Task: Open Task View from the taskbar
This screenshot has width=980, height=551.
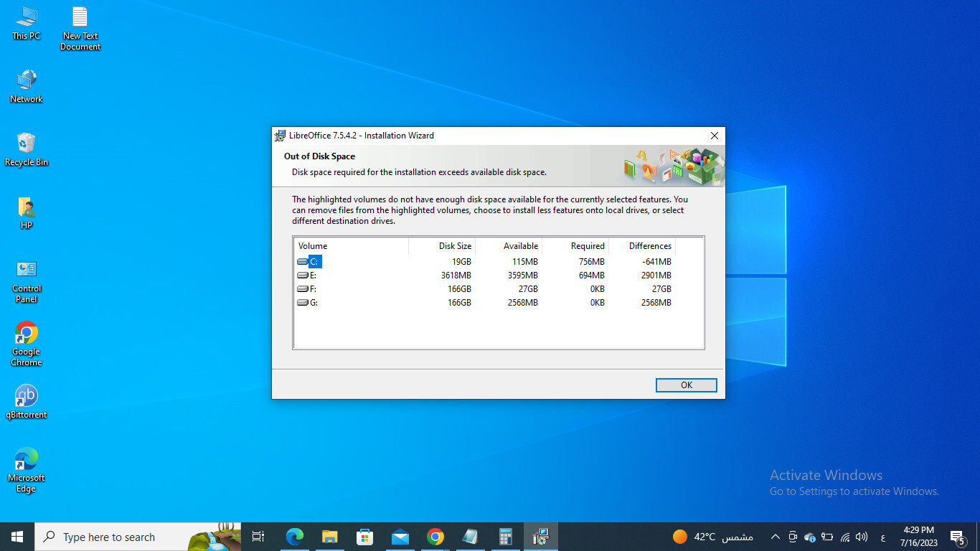Action: point(258,537)
